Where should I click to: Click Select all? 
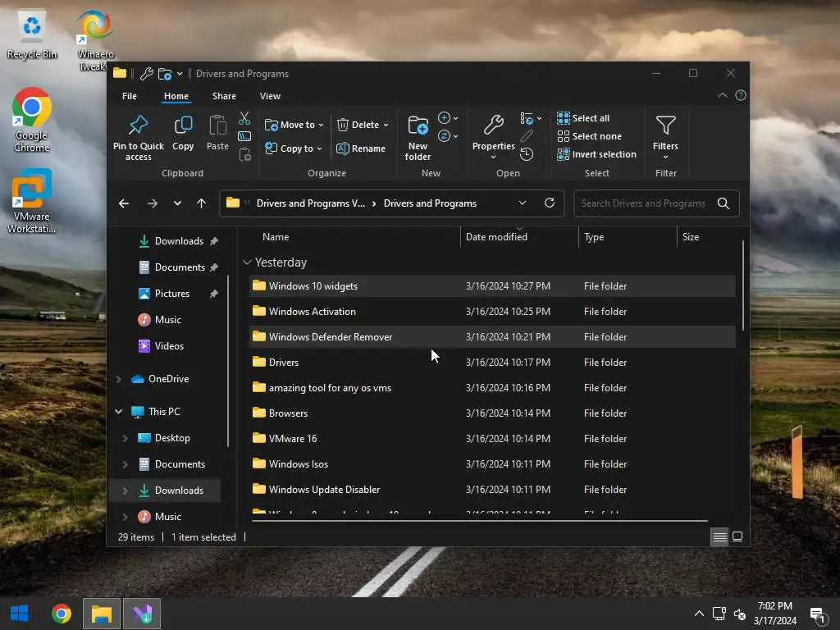583,118
